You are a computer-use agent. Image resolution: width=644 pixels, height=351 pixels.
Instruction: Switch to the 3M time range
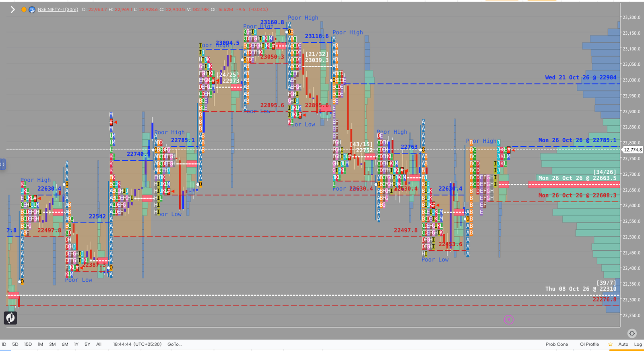tap(52, 345)
